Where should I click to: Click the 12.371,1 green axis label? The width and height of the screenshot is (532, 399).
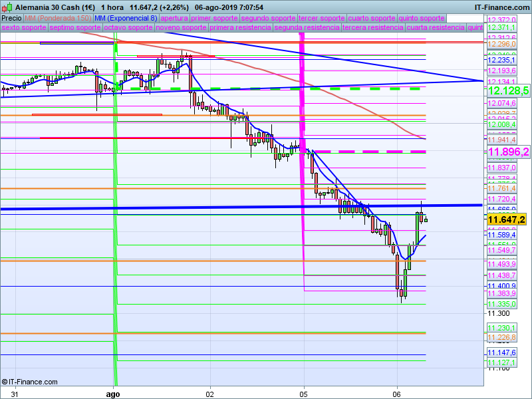click(502, 27)
